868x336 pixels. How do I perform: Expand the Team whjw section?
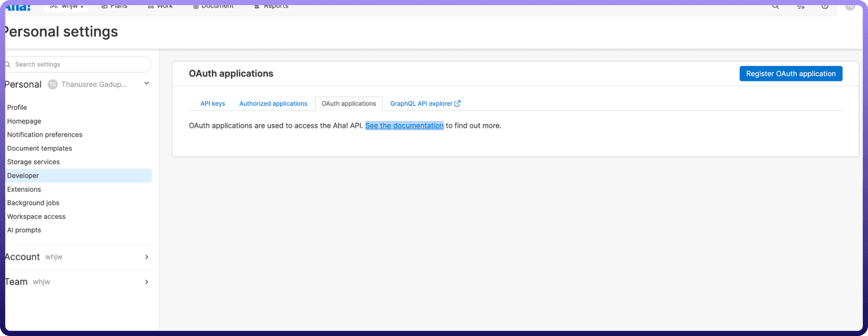[146, 282]
